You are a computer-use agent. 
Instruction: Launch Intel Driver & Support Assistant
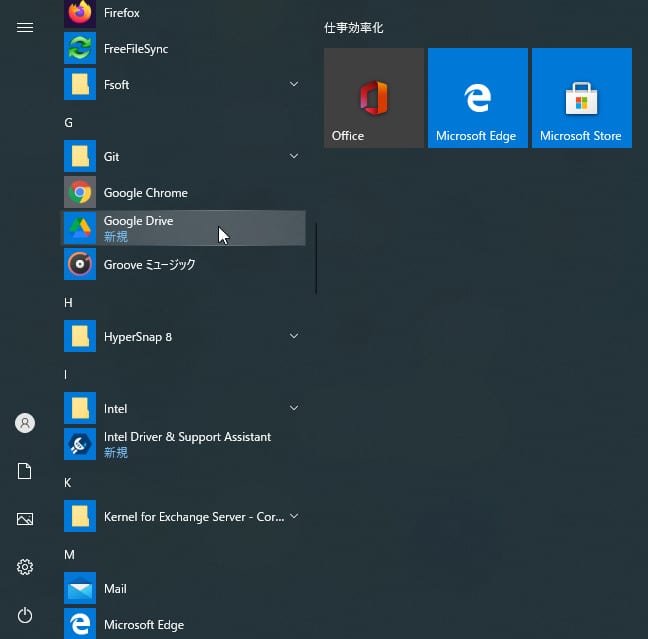pyautogui.click(x=186, y=444)
